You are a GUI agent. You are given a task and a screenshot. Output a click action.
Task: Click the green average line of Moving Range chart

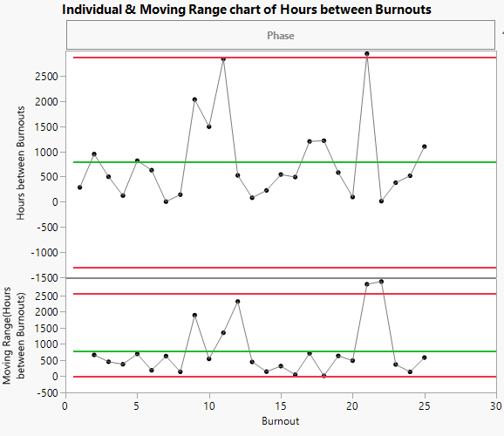click(x=285, y=351)
